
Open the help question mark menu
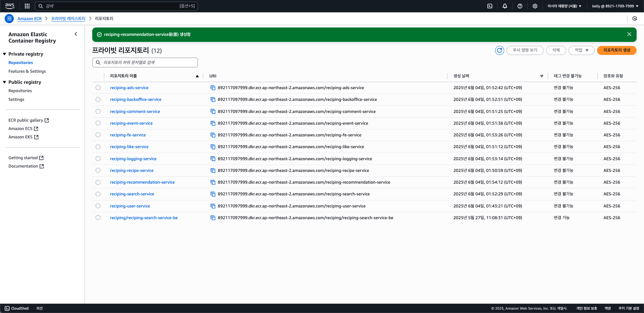(x=520, y=6)
